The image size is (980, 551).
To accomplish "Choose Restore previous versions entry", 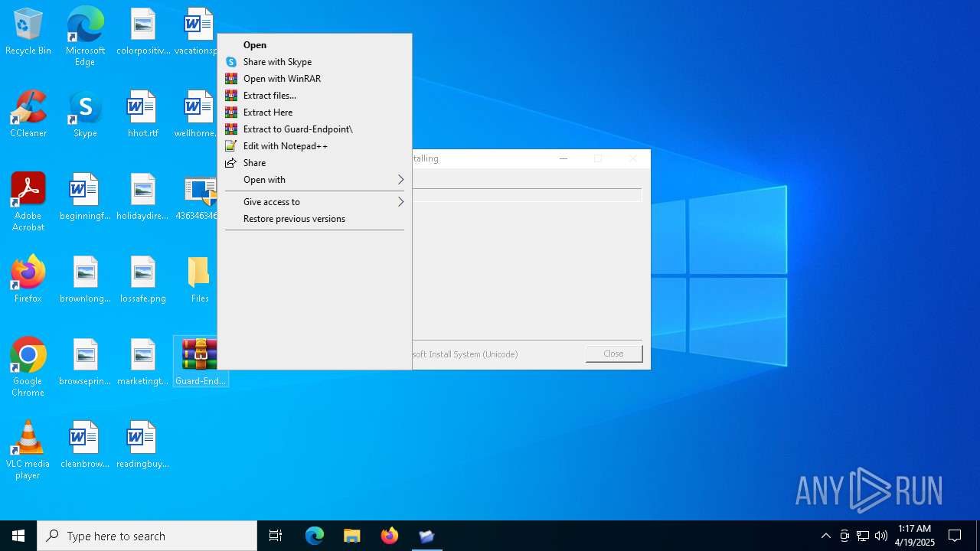I will tap(315, 219).
